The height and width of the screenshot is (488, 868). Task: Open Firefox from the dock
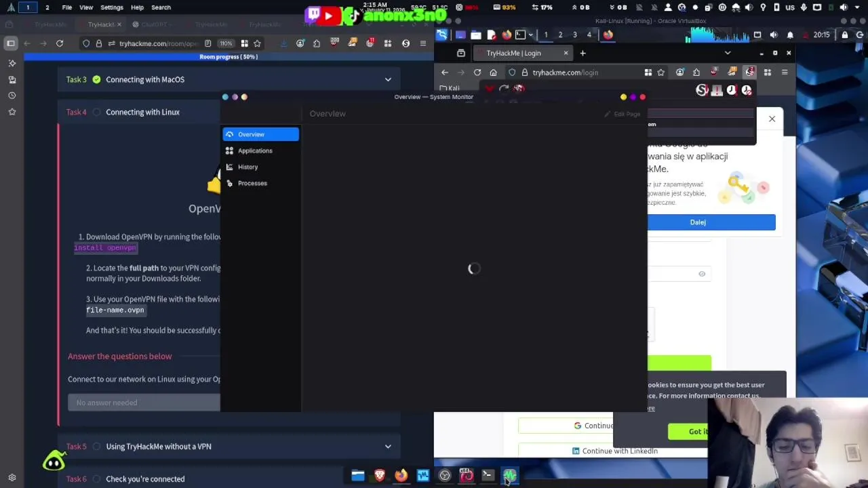tap(401, 476)
